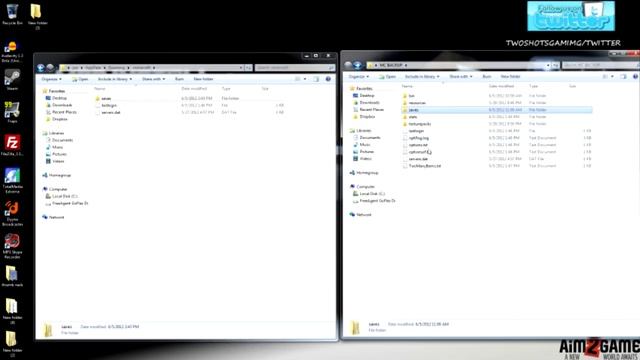The image size is (640, 360).
Task: Go back in the .minecraft window
Action: pos(41,68)
